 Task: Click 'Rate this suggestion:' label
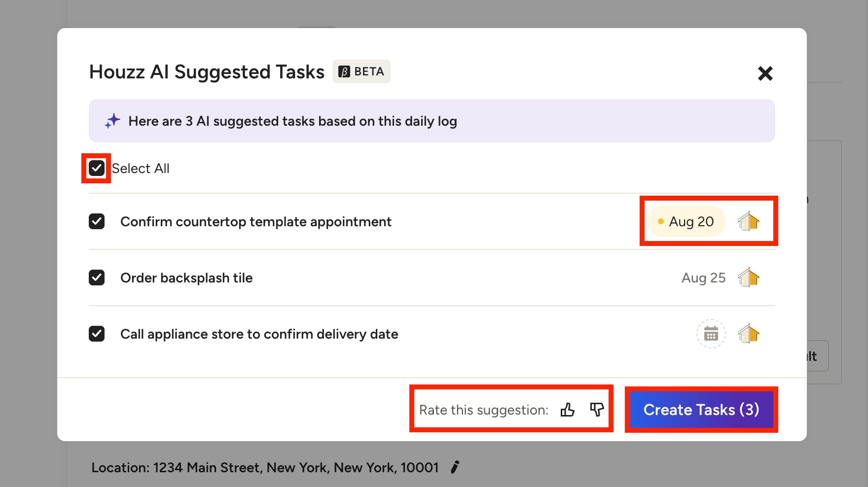[x=484, y=410]
